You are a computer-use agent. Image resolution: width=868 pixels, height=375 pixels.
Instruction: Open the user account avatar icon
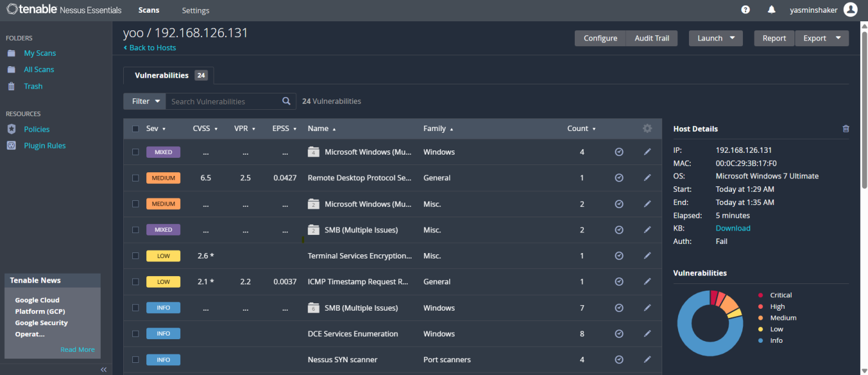[x=850, y=10]
